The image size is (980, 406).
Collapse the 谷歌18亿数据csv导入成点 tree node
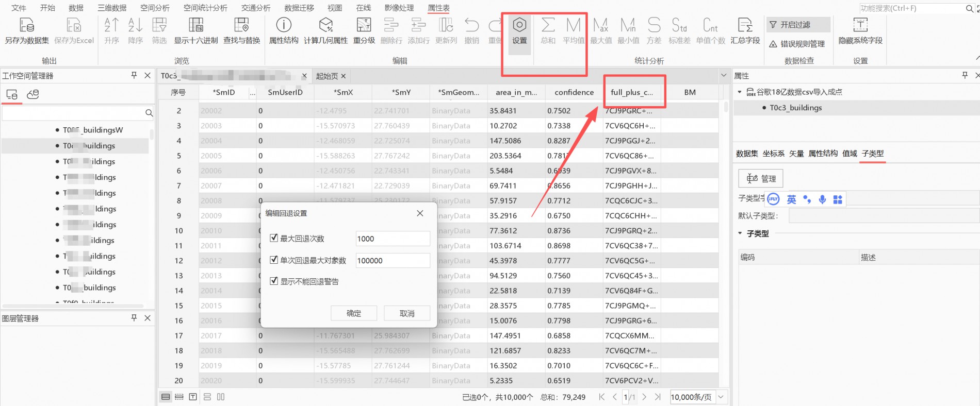tap(740, 92)
